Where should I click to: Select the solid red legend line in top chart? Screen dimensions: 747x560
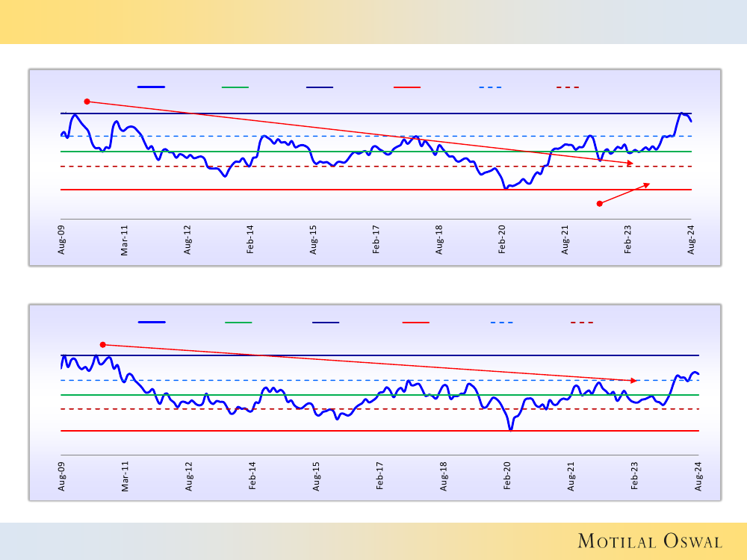pos(407,87)
